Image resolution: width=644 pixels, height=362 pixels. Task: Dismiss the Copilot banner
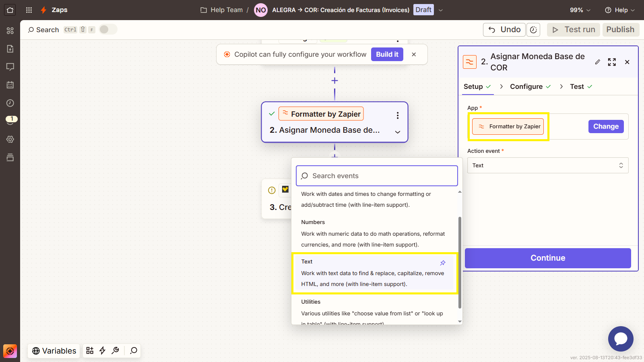pos(414,54)
